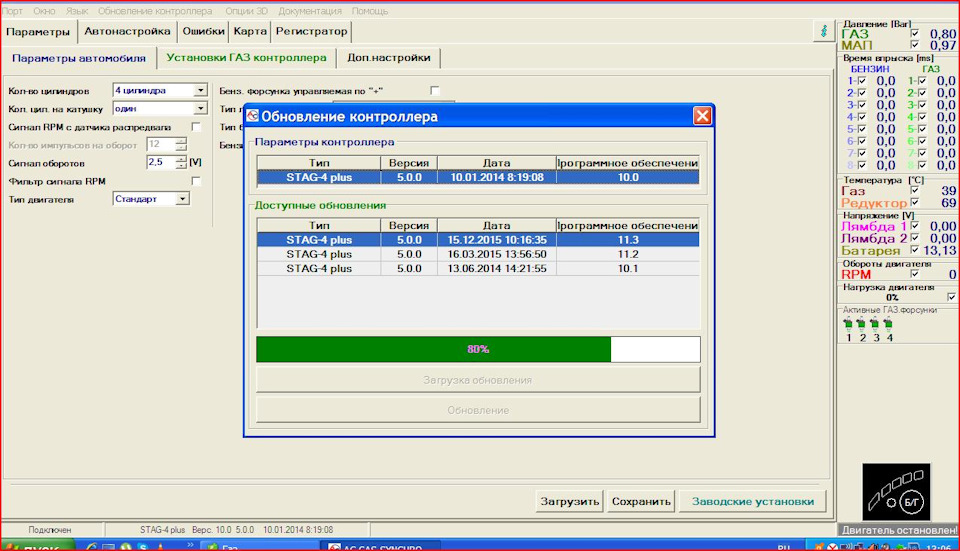Click the Сохранить button
Viewport: 960px width, 551px height.
641,501
